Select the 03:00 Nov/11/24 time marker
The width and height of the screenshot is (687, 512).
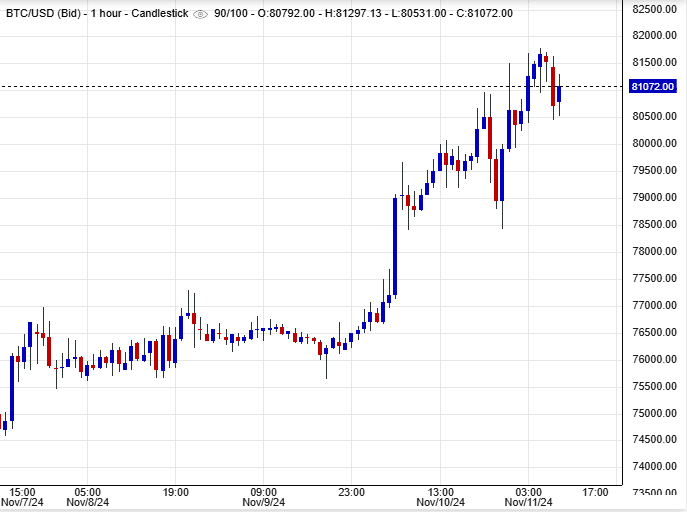(529, 497)
